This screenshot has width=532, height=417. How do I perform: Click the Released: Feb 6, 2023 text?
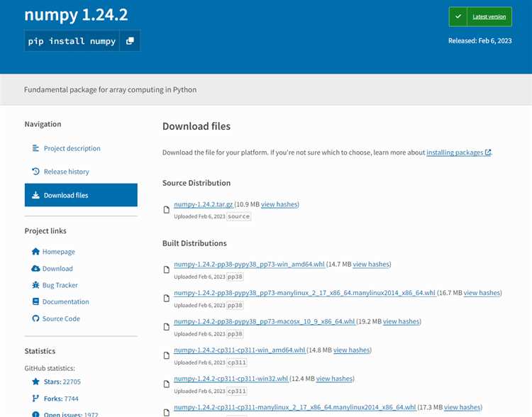[x=480, y=40]
